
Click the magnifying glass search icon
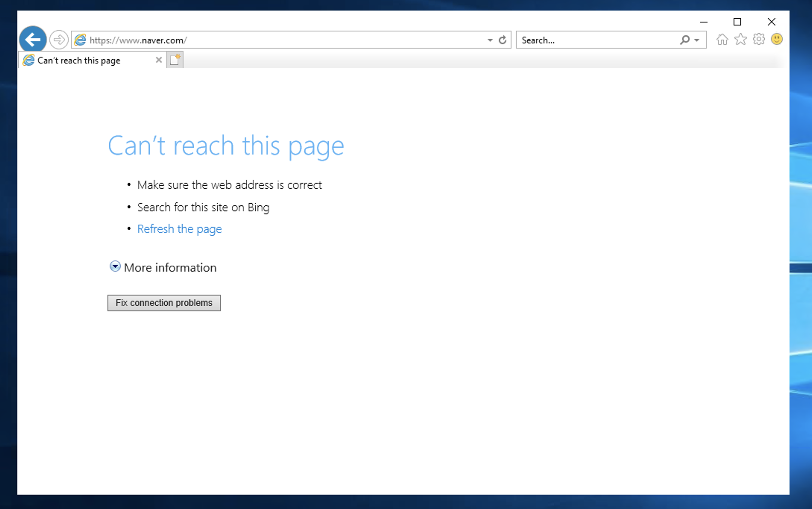(684, 40)
